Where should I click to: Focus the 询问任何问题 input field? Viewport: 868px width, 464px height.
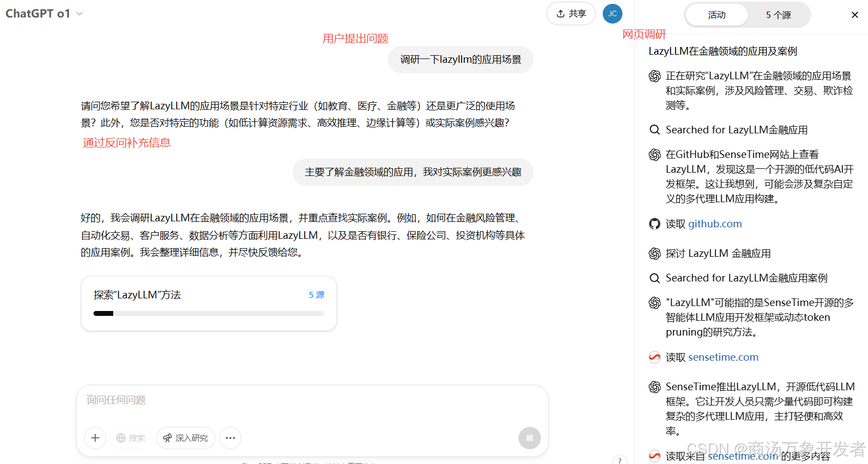(312, 400)
